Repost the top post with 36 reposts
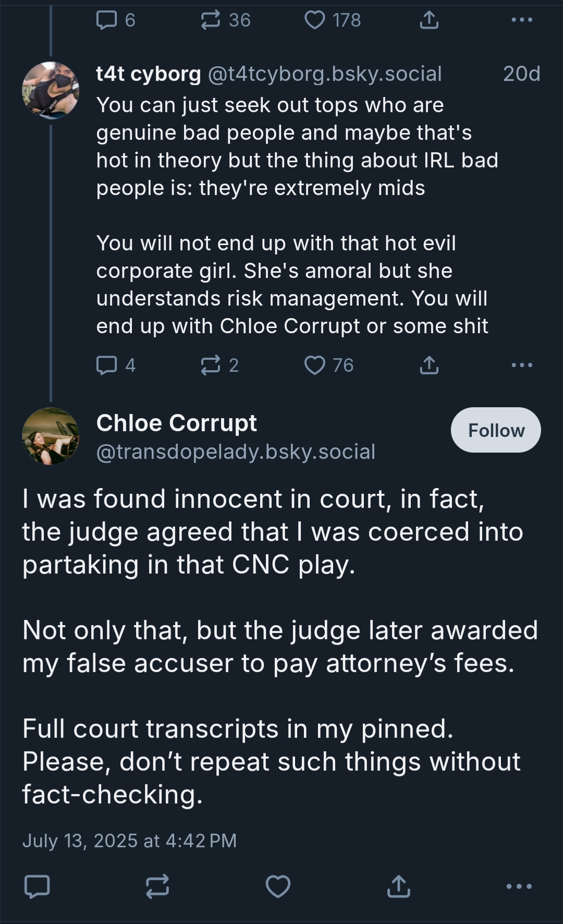The width and height of the screenshot is (563, 924). coord(211,20)
